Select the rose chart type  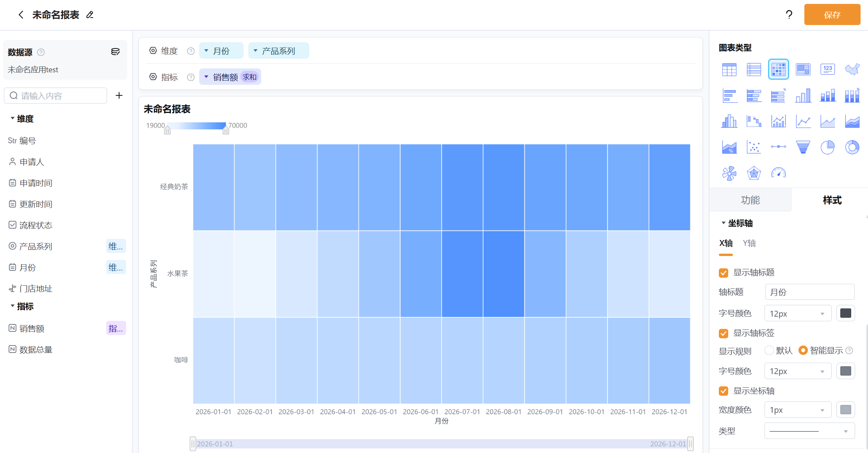(x=729, y=173)
